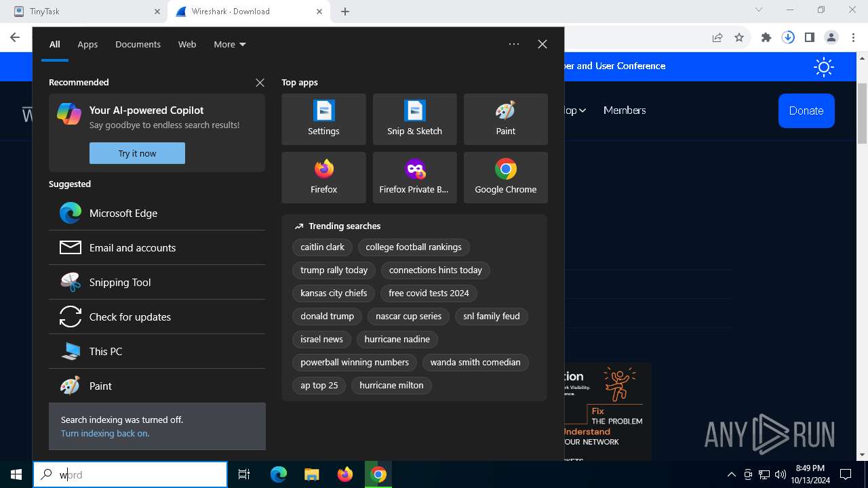Open the Chrome three-dot menu

(x=852, y=38)
